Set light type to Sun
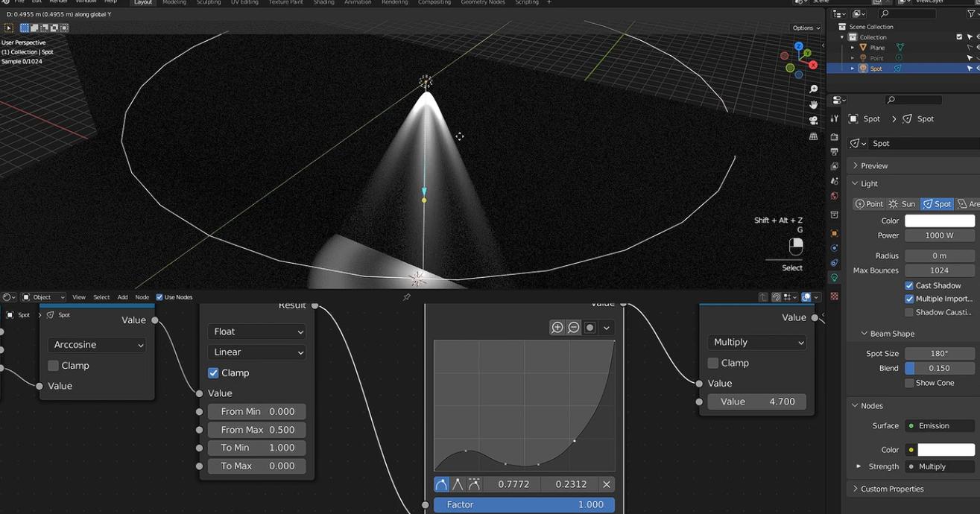Screen dimensions: 980x514 (902, 204)
